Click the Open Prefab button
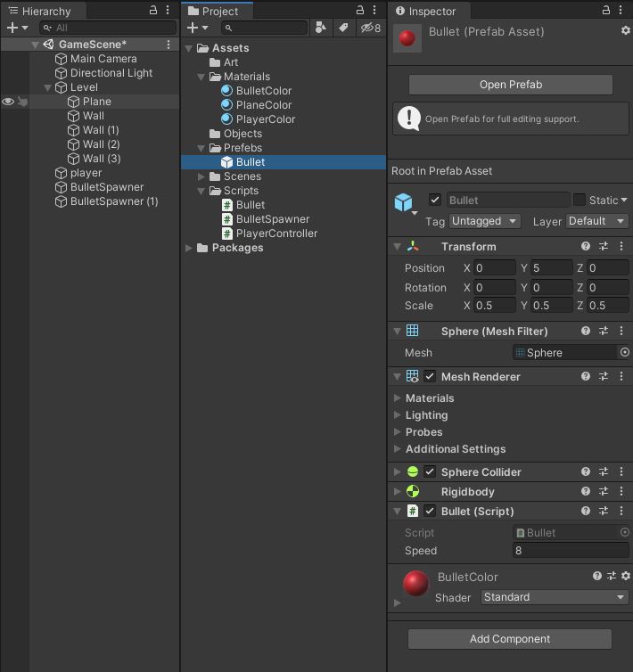 click(510, 85)
